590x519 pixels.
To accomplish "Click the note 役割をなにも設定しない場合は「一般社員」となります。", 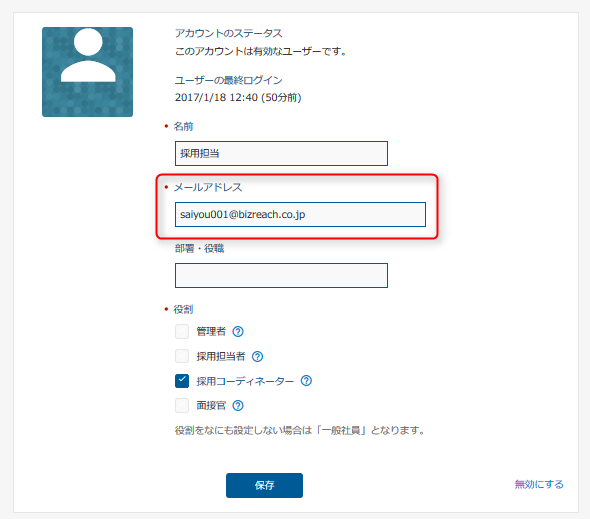I will (300, 430).
